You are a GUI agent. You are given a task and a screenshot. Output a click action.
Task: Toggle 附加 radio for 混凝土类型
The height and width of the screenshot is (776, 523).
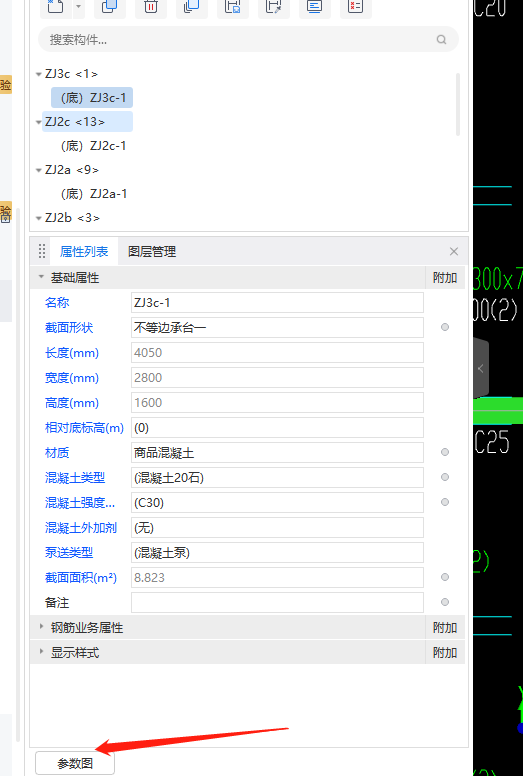pyautogui.click(x=445, y=477)
